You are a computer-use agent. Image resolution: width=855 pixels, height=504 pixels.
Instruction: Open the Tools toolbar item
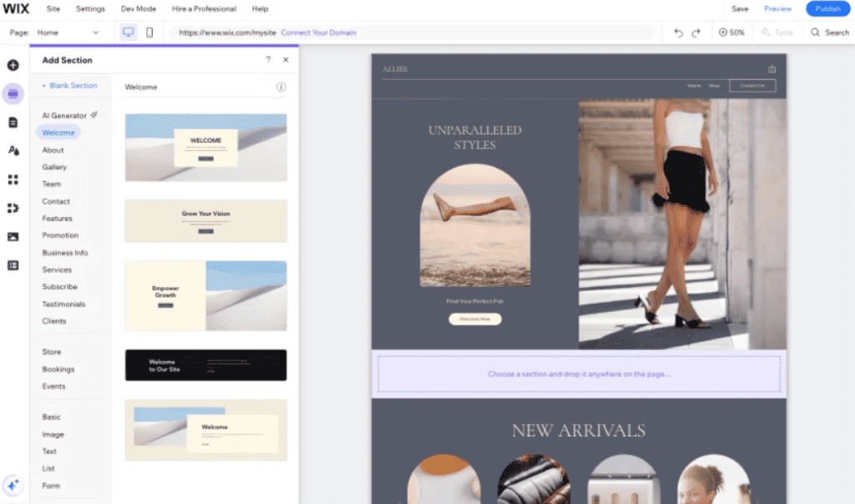(777, 33)
